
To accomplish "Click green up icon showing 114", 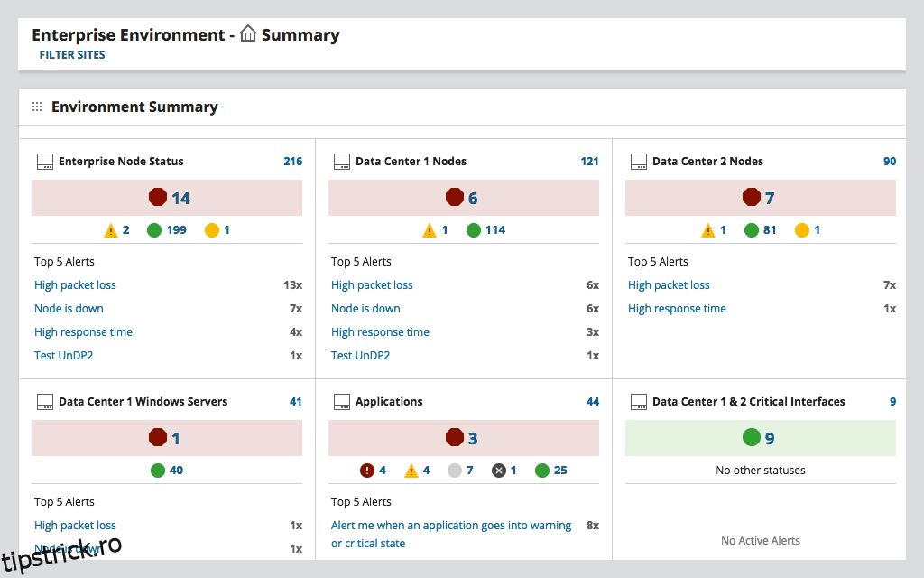I will coord(474,230).
